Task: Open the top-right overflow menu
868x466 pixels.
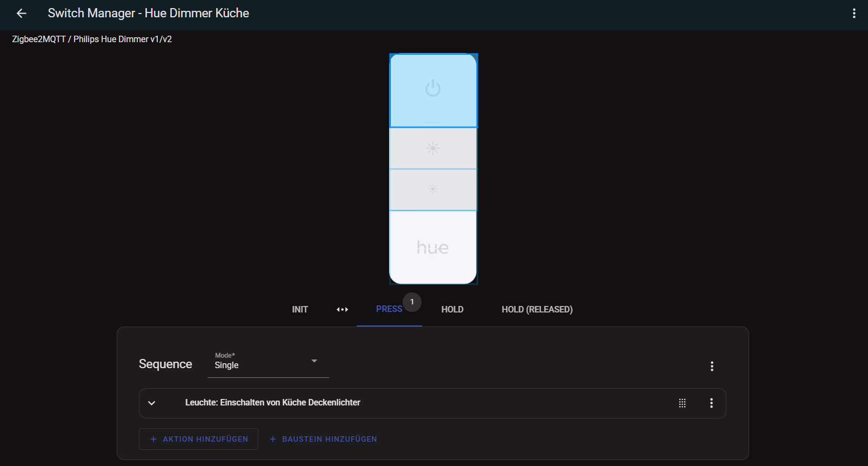Action: click(854, 14)
